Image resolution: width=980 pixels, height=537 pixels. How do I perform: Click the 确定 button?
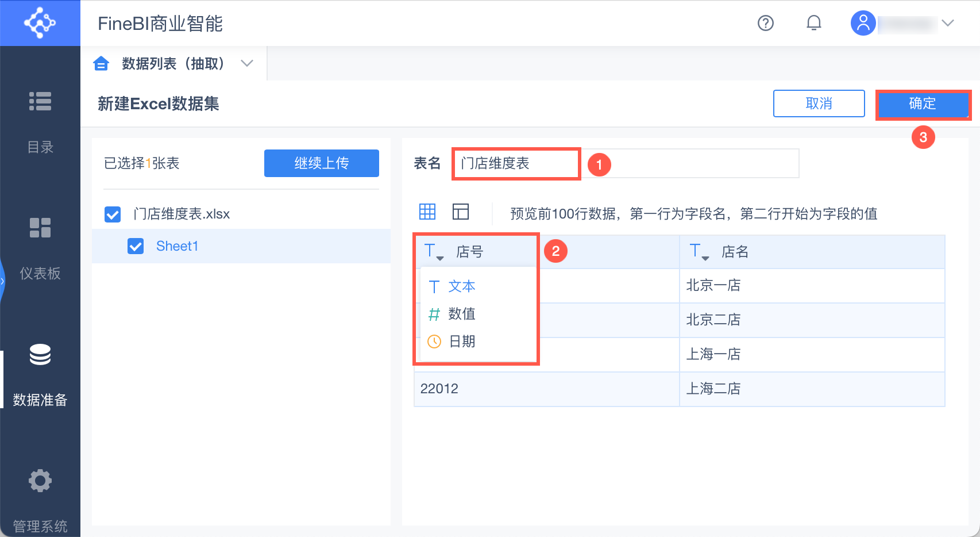point(923,104)
